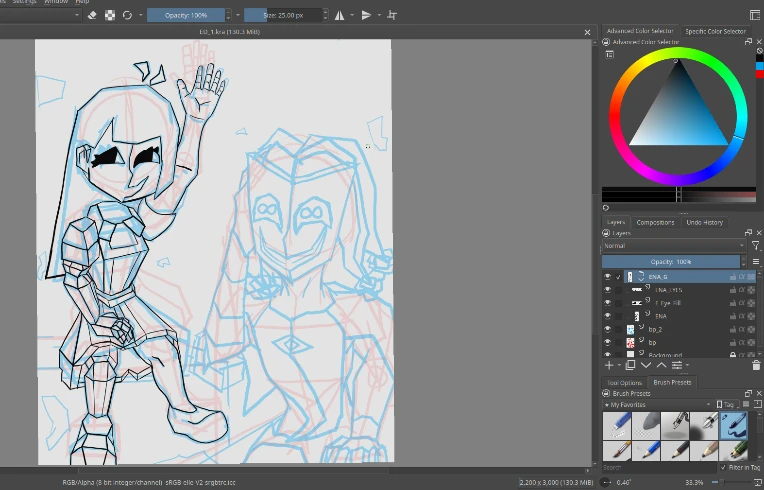
Task: Move the layer down with the arrow
Action: (645, 366)
